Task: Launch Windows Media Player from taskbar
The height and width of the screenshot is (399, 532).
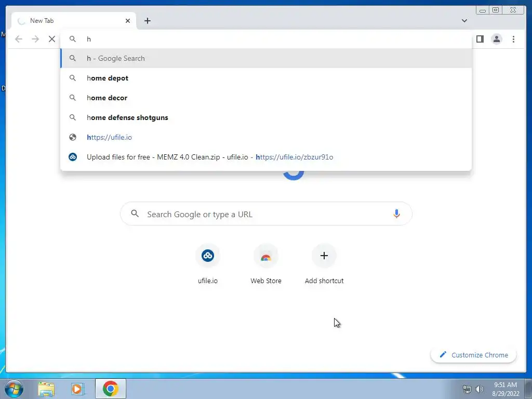Action: coord(77,389)
